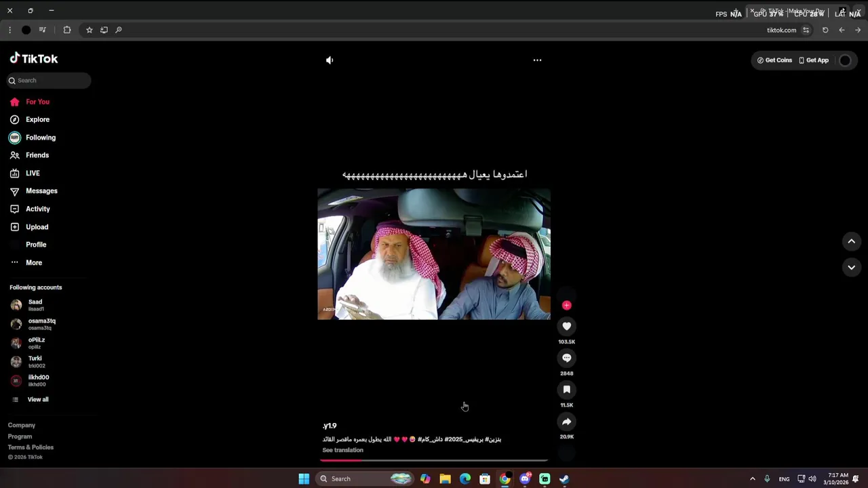The height and width of the screenshot is (488, 868).
Task: Bookmark this page with the star icon
Action: click(x=89, y=30)
